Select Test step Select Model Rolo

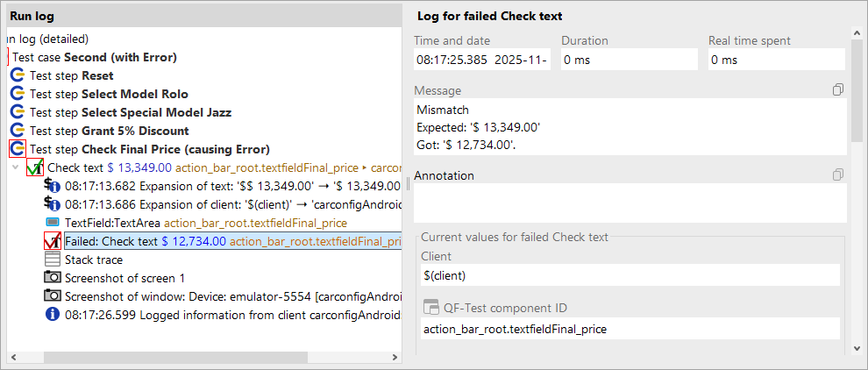[109, 94]
